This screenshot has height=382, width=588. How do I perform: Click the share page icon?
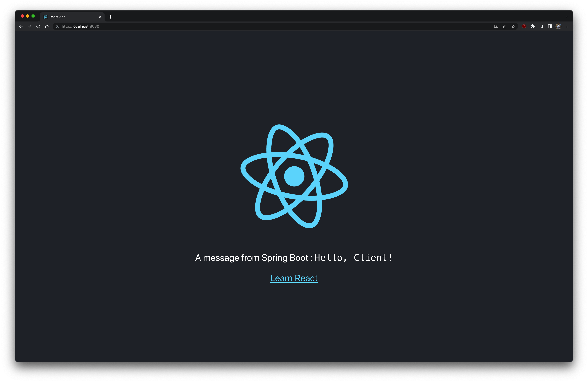[505, 26]
